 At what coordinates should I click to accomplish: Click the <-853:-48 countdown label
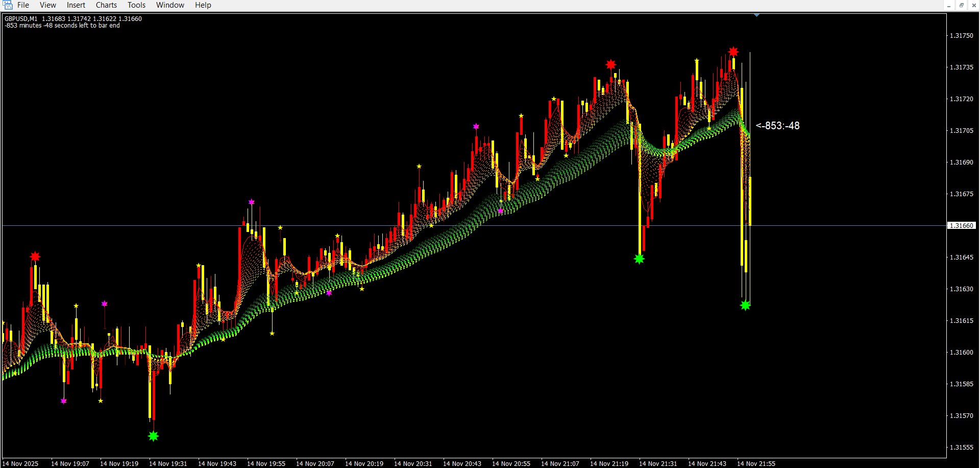coord(777,126)
